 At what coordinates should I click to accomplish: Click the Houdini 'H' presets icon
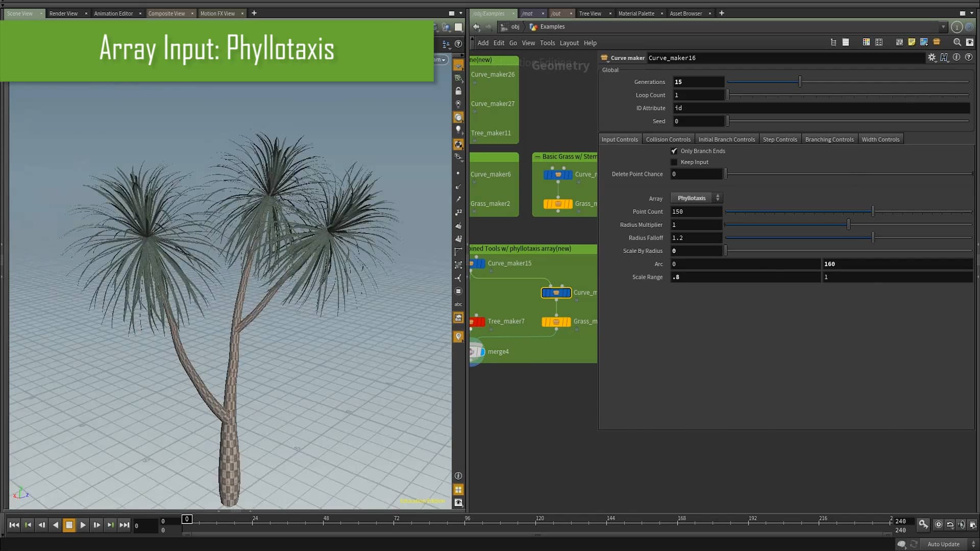click(944, 58)
